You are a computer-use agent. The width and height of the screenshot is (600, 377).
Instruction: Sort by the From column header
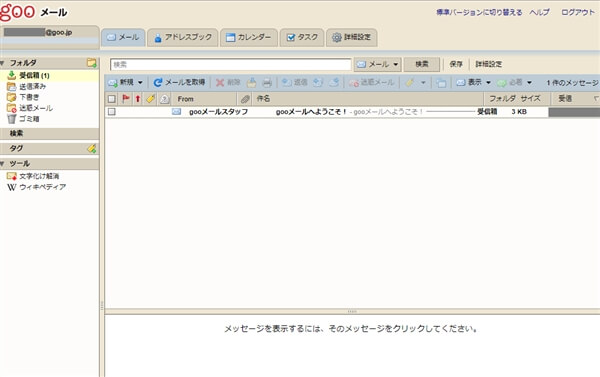186,99
